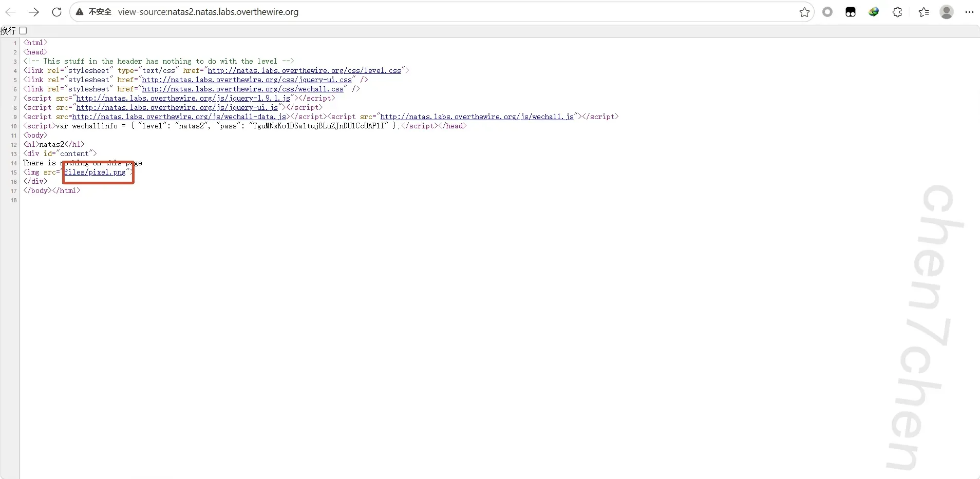This screenshot has height=479, width=980.
Task: Bookmark this page with star icon
Action: point(804,12)
